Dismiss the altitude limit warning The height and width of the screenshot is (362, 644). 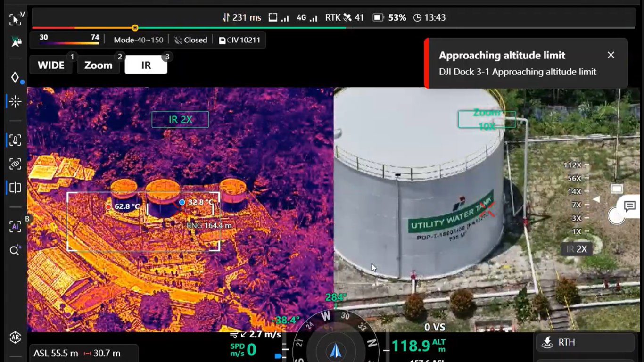pyautogui.click(x=611, y=55)
